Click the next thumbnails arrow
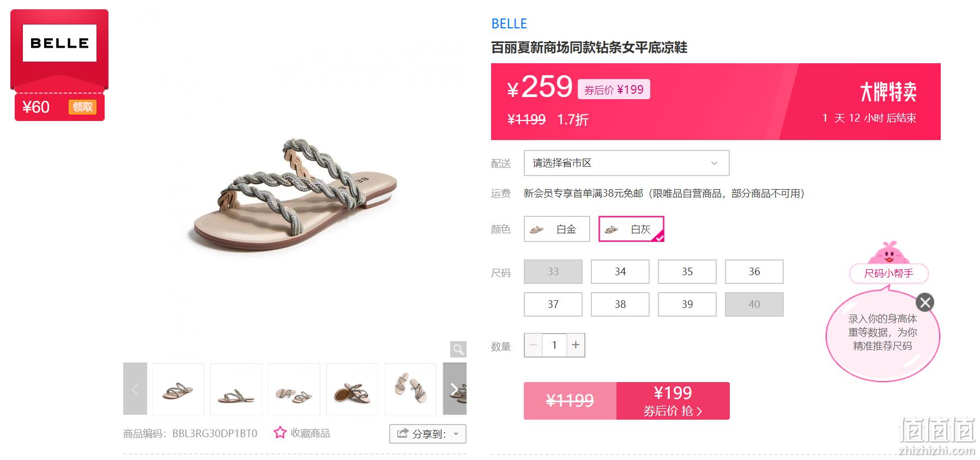980x460 pixels. [x=455, y=389]
